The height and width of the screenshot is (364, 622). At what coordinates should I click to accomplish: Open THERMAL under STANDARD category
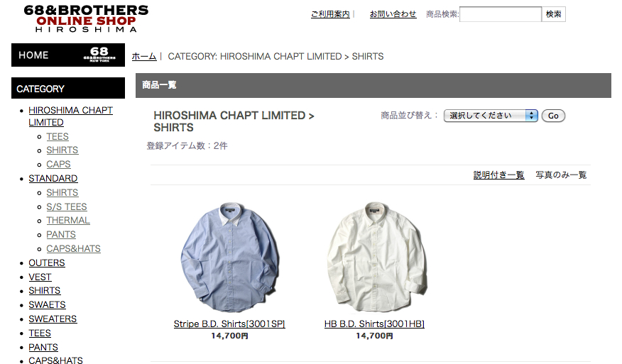(68, 221)
